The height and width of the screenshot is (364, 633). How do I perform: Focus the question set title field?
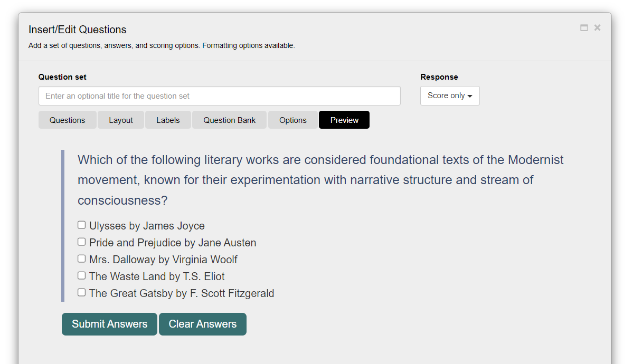point(220,95)
